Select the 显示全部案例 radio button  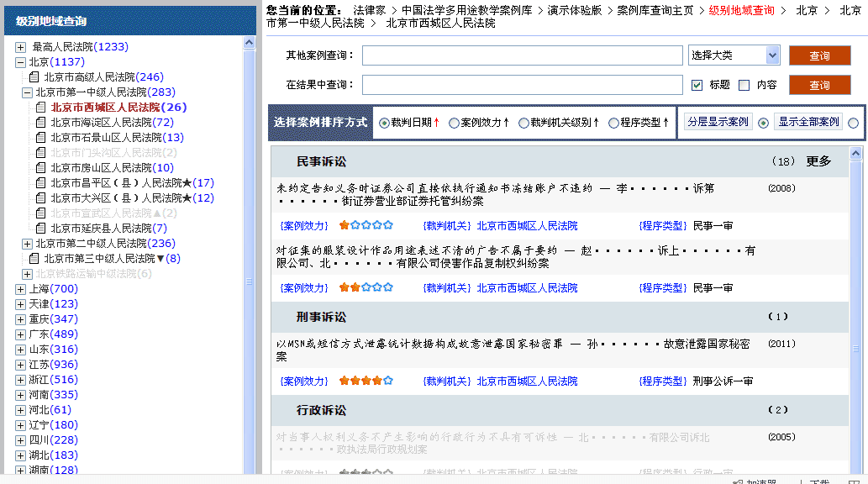(x=854, y=123)
